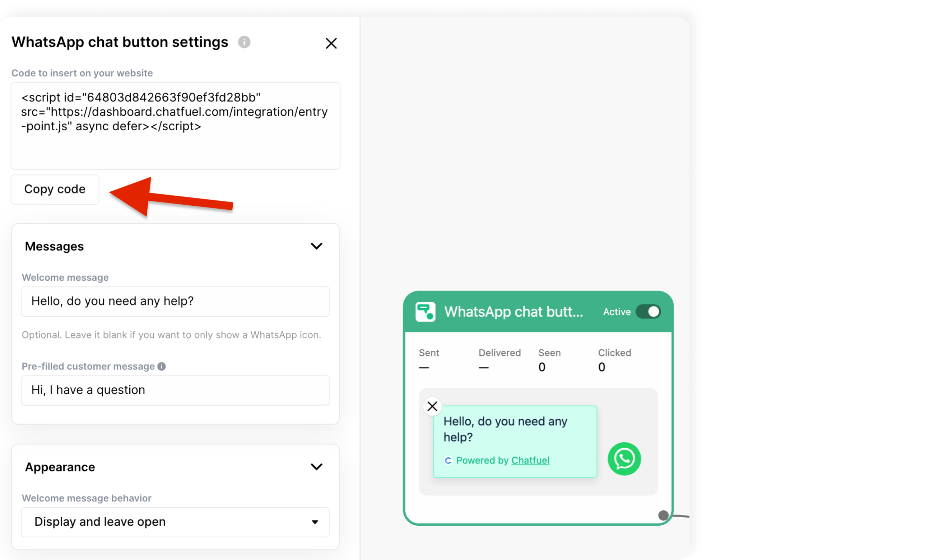The width and height of the screenshot is (925, 560).
Task: Open the Chatfuel link in preview
Action: [x=530, y=460]
